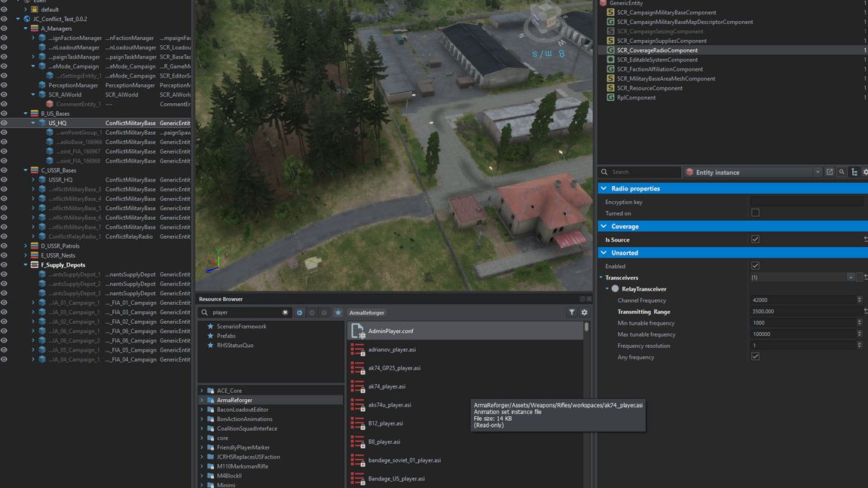Screen dimensions: 868x488
Task: Click the blue back navigation arrow icon
Action: point(300,313)
